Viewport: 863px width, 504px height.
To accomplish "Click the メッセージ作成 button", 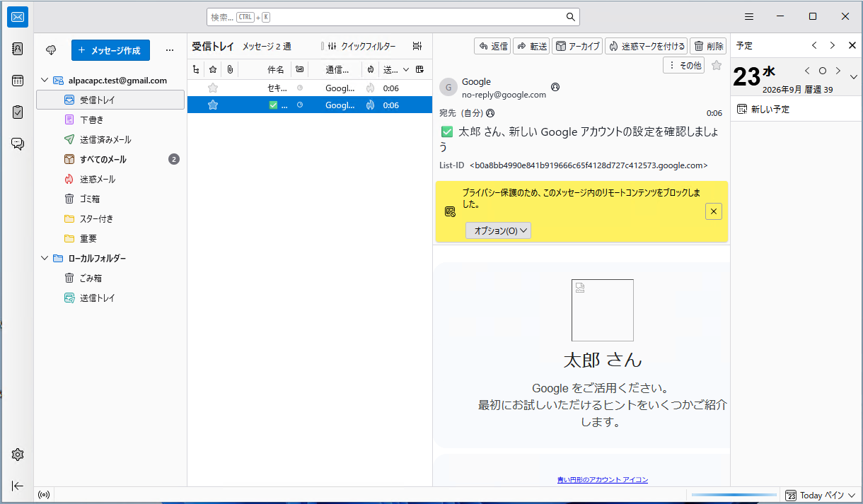I will (110, 50).
